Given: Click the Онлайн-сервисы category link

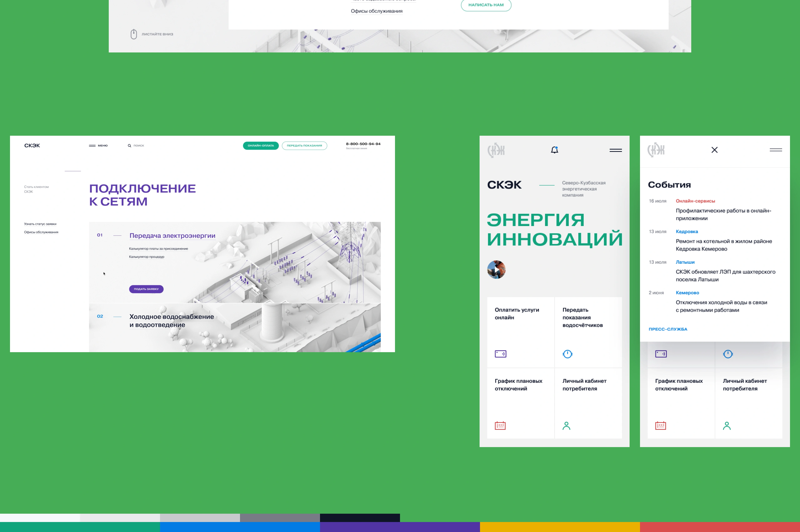Looking at the screenshot, I should pos(695,201).
